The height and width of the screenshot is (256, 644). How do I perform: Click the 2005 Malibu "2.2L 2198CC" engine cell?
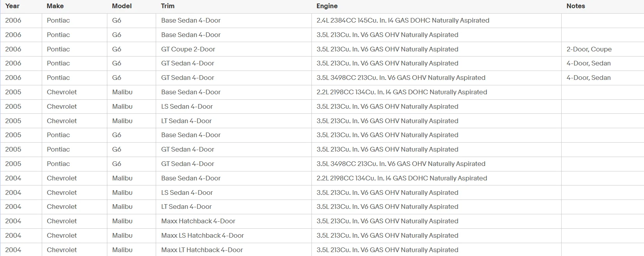tap(402, 92)
